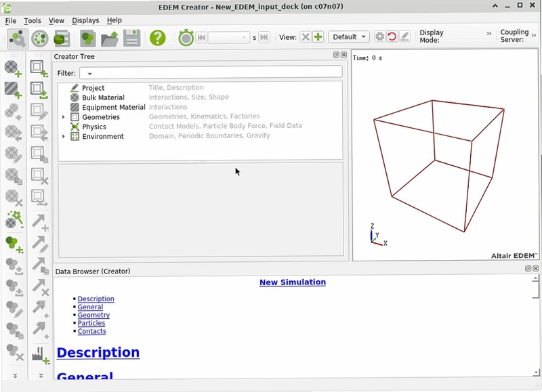Open the Default view preset dropdown
This screenshot has height=392, width=542.
(x=349, y=37)
